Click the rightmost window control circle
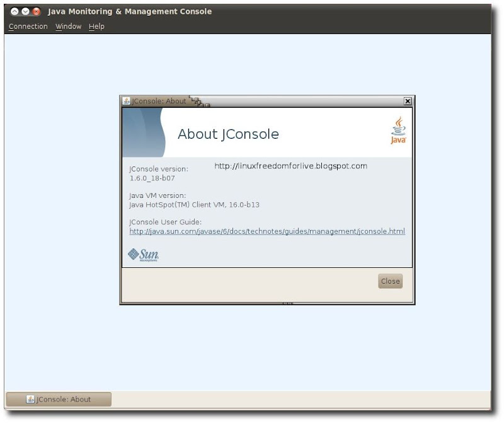The width and height of the screenshot is (504, 423). click(x=35, y=11)
